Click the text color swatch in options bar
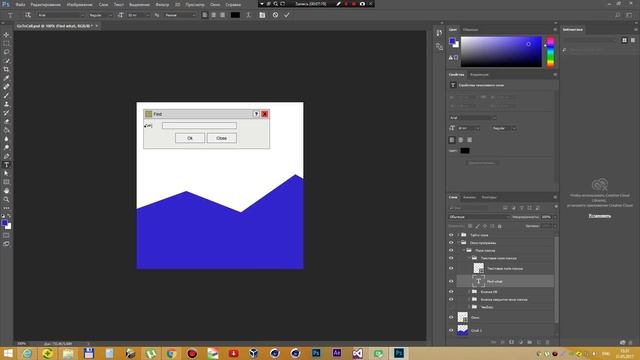Image resolution: width=640 pixels, height=360 pixels. (235, 15)
